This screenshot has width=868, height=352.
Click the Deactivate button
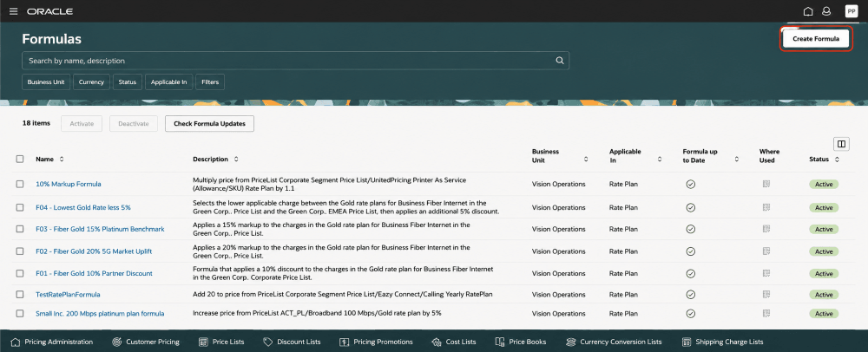[134, 124]
